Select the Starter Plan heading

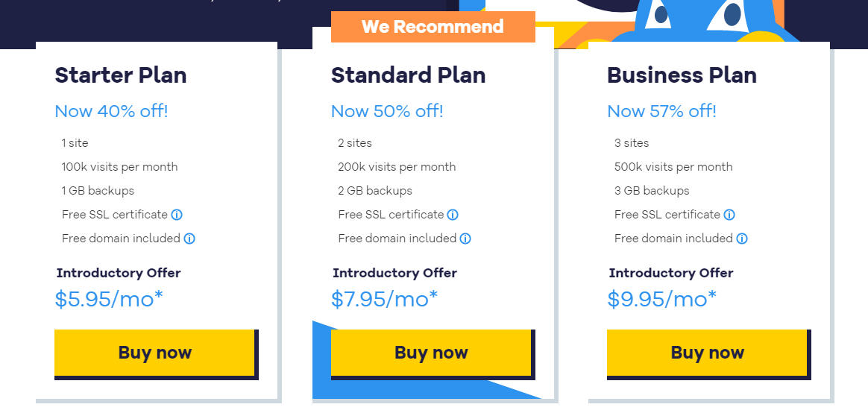click(x=121, y=75)
